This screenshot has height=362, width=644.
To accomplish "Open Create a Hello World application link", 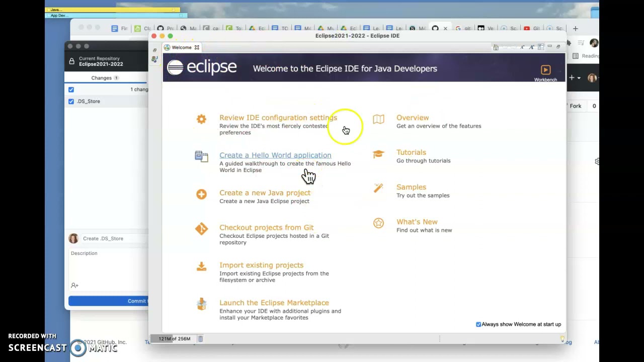I will [x=275, y=155].
